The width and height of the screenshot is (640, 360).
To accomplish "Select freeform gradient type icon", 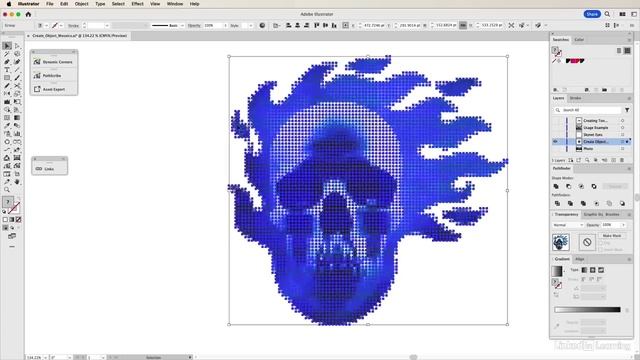I will pos(601,270).
